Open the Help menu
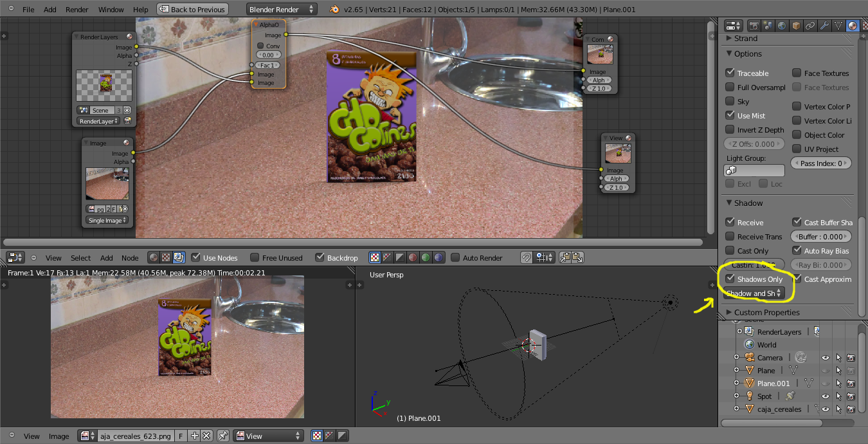The height and width of the screenshot is (444, 868). pyautogui.click(x=141, y=10)
